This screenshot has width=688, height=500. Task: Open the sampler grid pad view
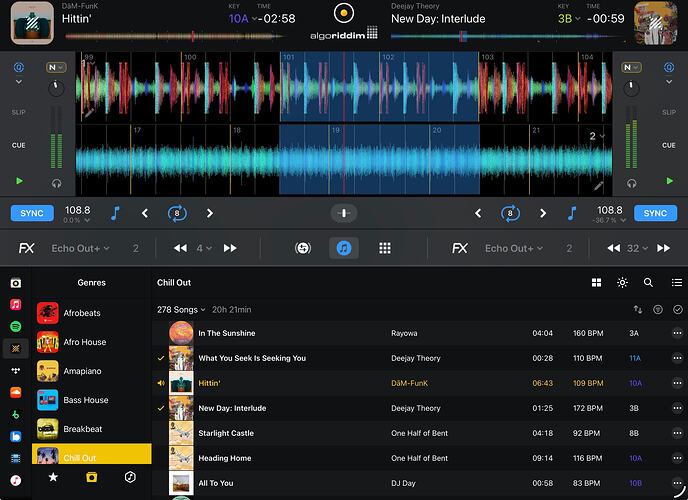[385, 248]
